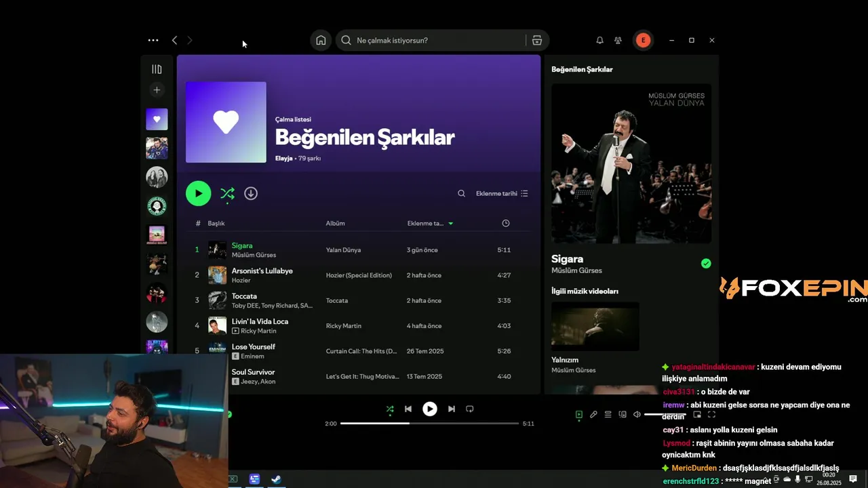
Task: Open the 'Ricky Martin' album link
Action: (x=343, y=326)
